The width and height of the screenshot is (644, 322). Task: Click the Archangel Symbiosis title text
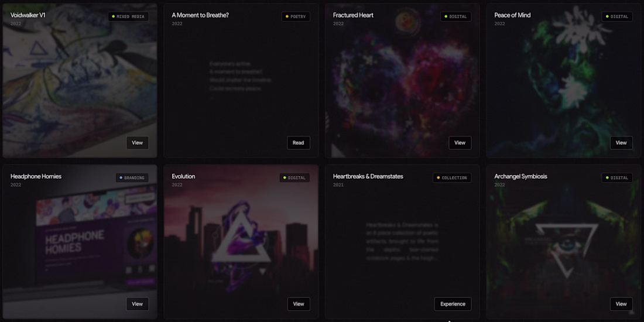click(x=520, y=176)
